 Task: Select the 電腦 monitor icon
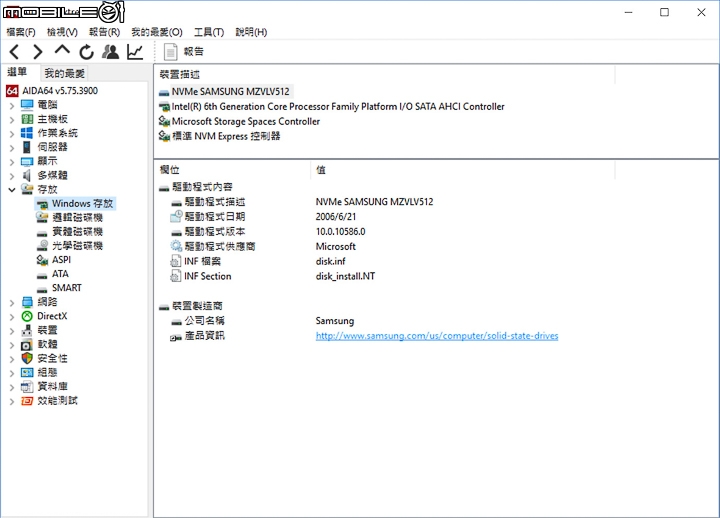(27, 105)
